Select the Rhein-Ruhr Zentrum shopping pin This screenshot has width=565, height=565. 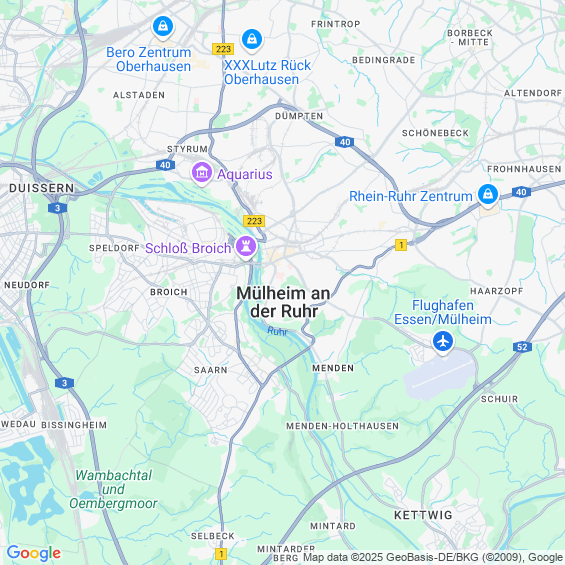(488, 195)
